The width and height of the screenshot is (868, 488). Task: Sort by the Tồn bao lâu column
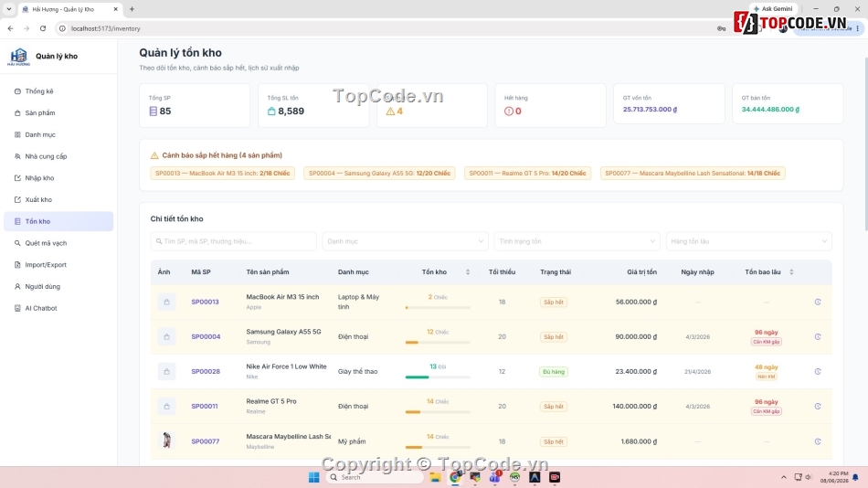791,272
